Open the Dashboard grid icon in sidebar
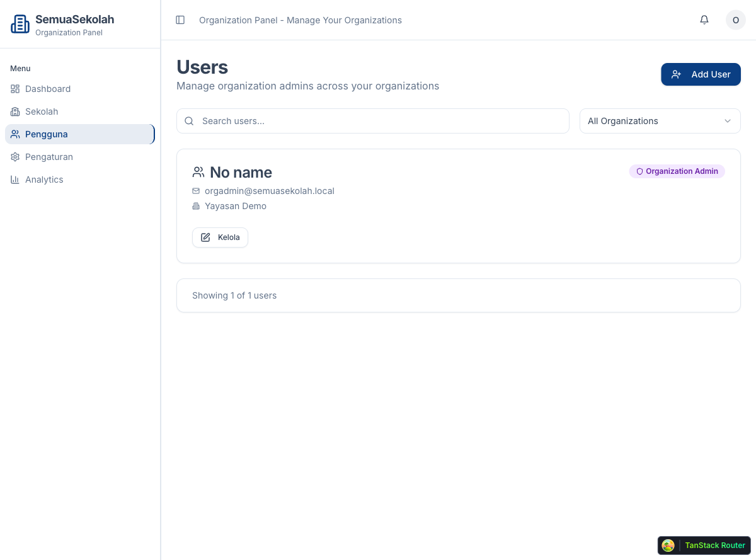Screen dimensions: 756x560 point(14,89)
